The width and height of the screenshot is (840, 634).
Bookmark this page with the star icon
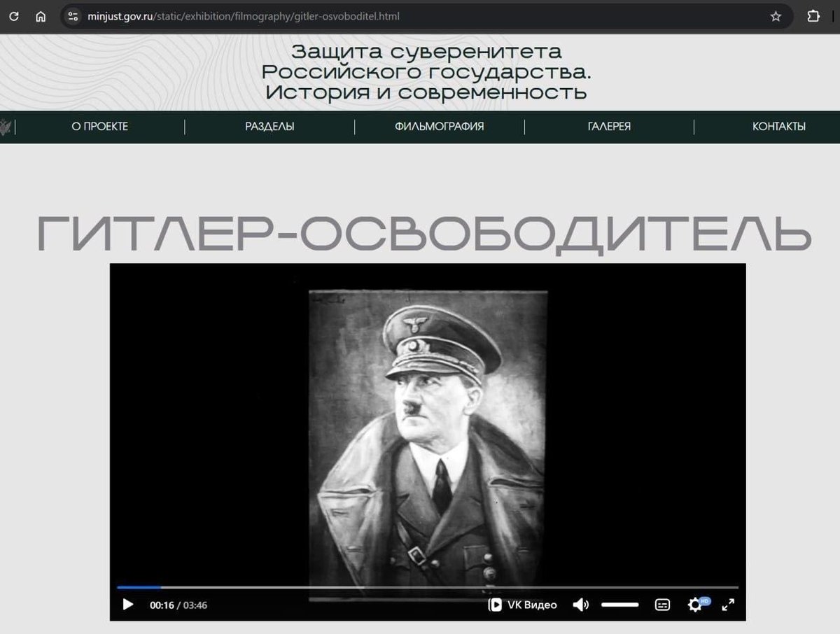click(x=776, y=16)
